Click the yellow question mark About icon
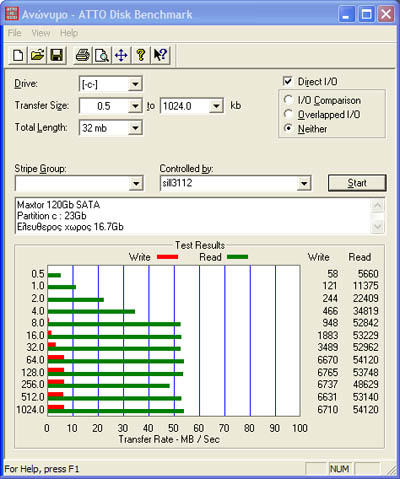Screen dimensions: 400x479 coord(141,55)
